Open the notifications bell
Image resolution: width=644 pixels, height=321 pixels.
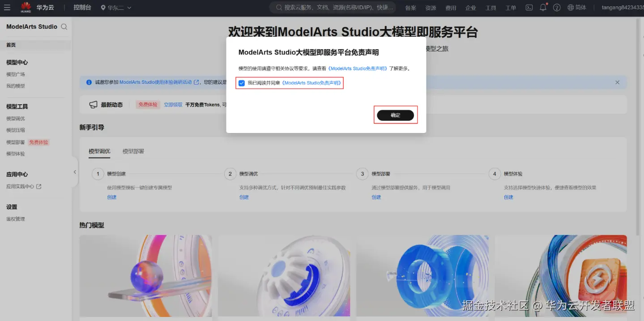pos(543,8)
